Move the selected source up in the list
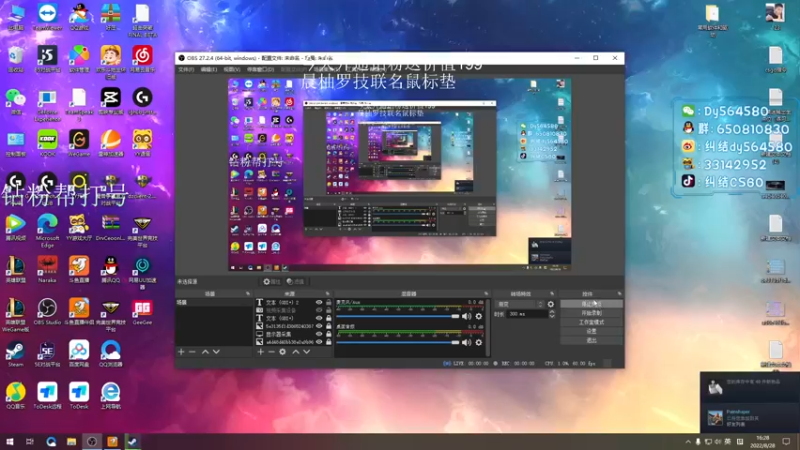 tap(295, 352)
